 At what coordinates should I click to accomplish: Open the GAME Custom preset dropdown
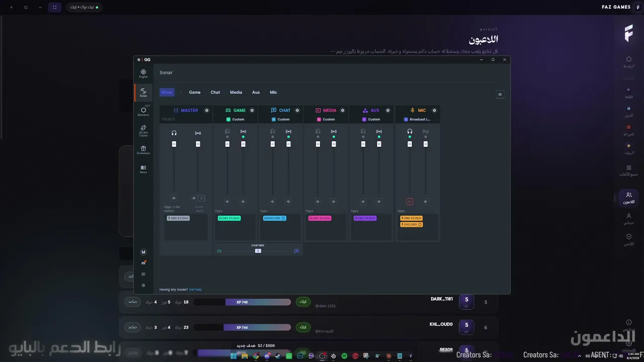point(235,120)
